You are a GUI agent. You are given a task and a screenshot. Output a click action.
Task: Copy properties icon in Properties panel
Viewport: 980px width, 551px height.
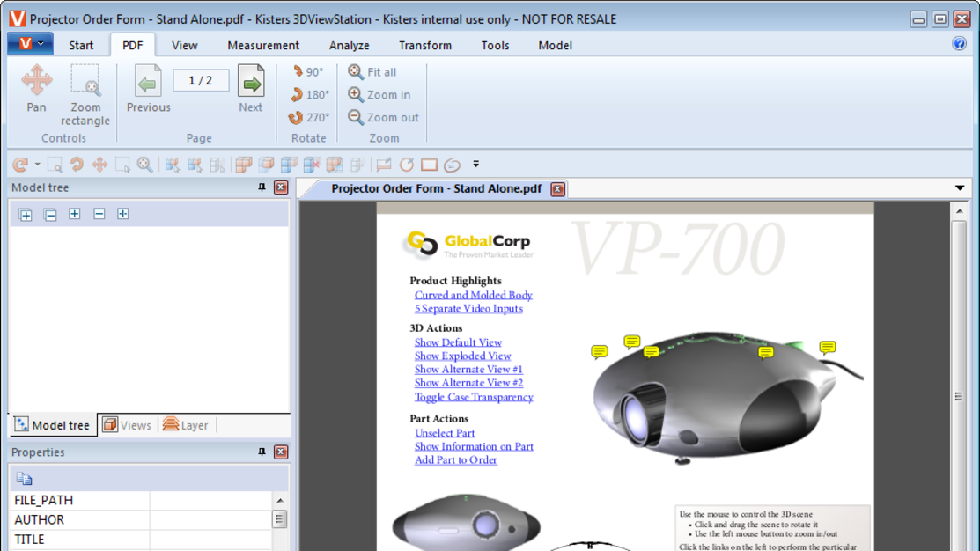[x=25, y=479]
